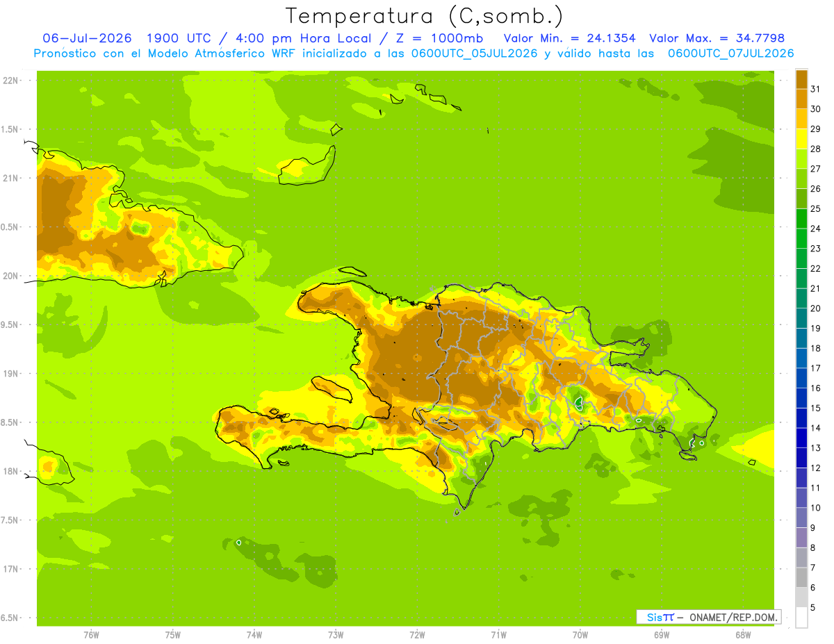Viewport: 834px width, 644px height.
Task: Click colorbar value label "24"
Action: click(816, 229)
